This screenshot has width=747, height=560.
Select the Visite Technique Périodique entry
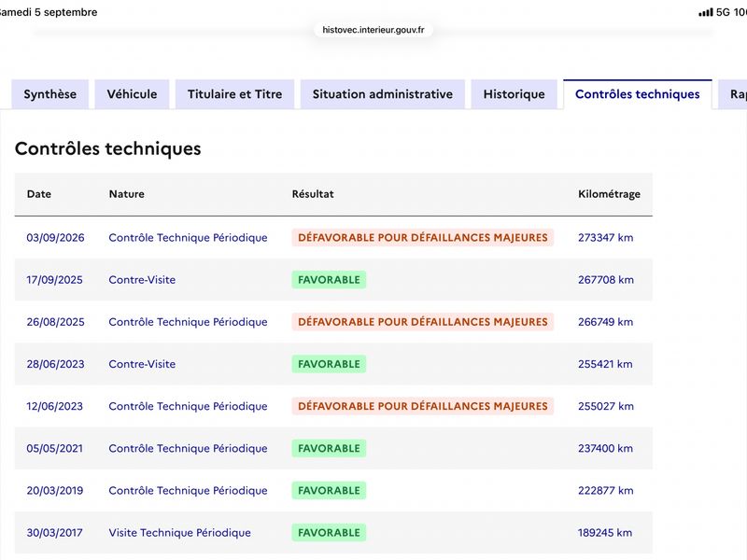tap(179, 532)
